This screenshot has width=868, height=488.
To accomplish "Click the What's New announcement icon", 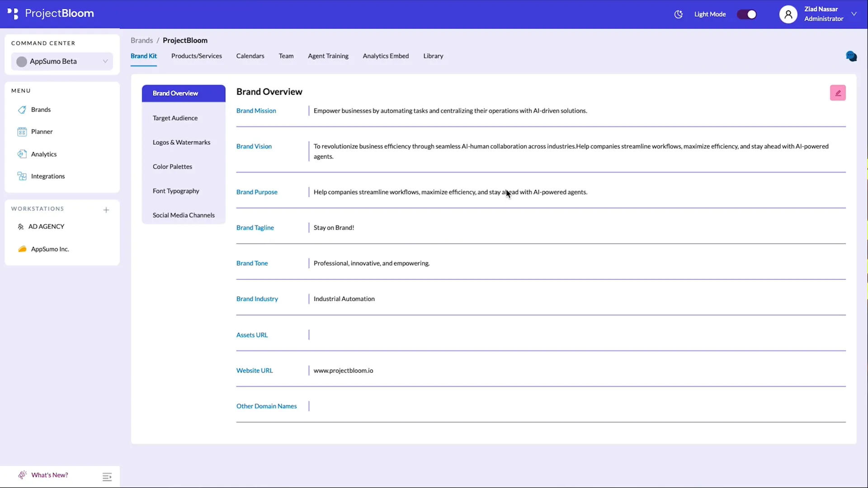I will pos(22,475).
